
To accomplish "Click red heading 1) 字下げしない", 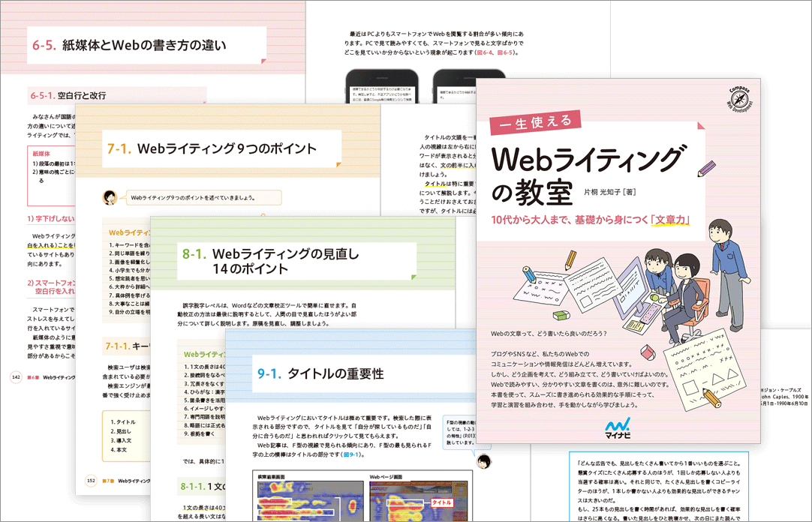I will [x=51, y=219].
